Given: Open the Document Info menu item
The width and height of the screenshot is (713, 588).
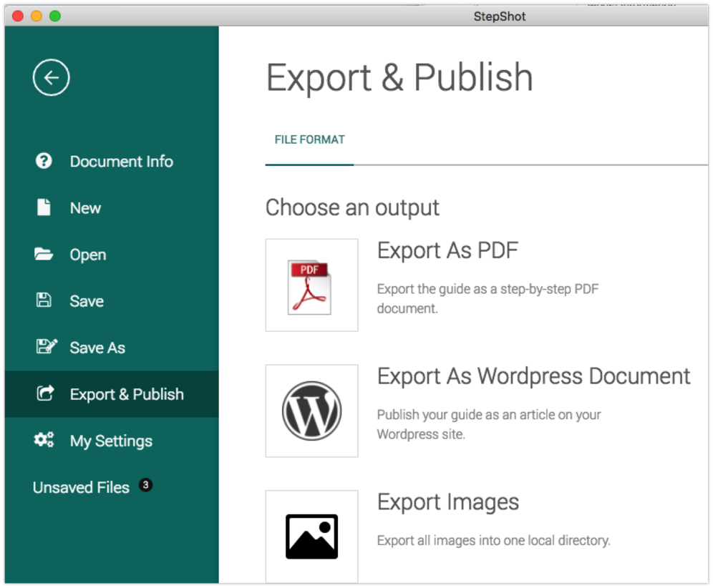Looking at the screenshot, I should [112, 162].
